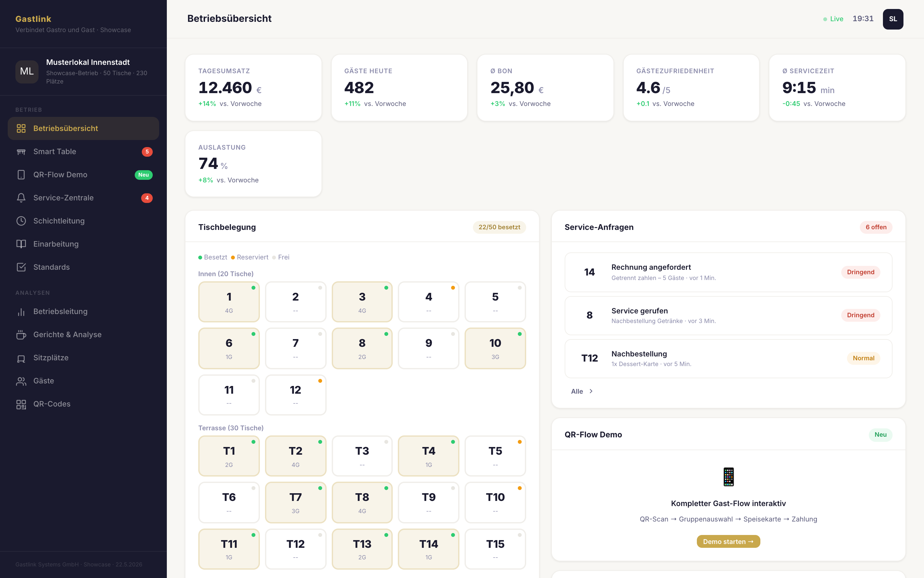The image size is (924, 578).
Task: Click the Service-Zentrale bell icon
Action: 21,198
